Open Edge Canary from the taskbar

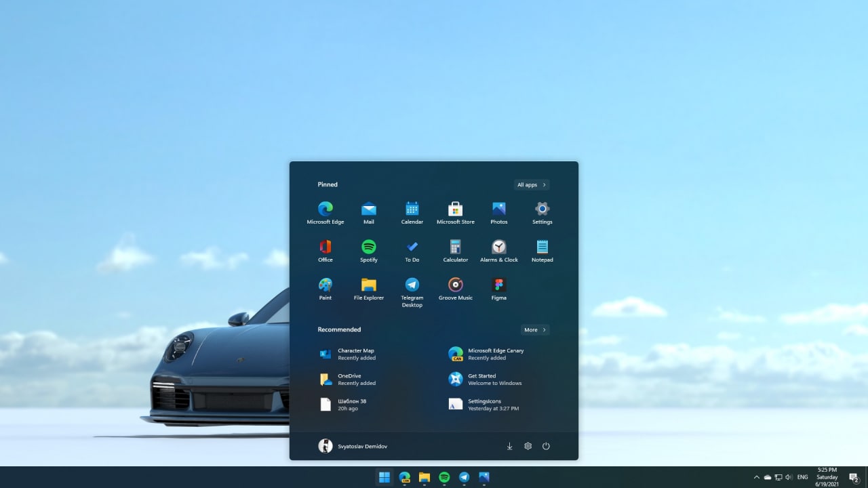[x=405, y=477]
